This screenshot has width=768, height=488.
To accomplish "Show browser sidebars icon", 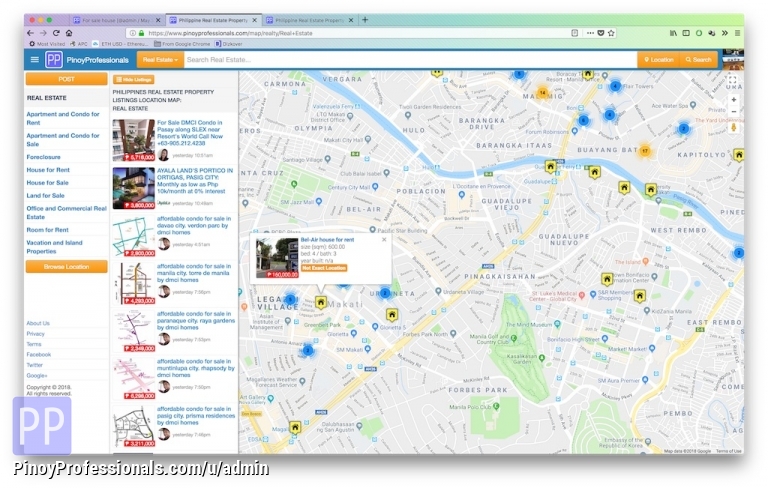I will click(686, 33).
